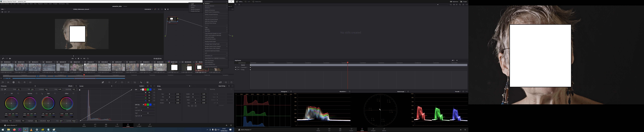This screenshot has width=644, height=132.
Task: Select the Color Wheels palette icon
Action: tap(14, 82)
